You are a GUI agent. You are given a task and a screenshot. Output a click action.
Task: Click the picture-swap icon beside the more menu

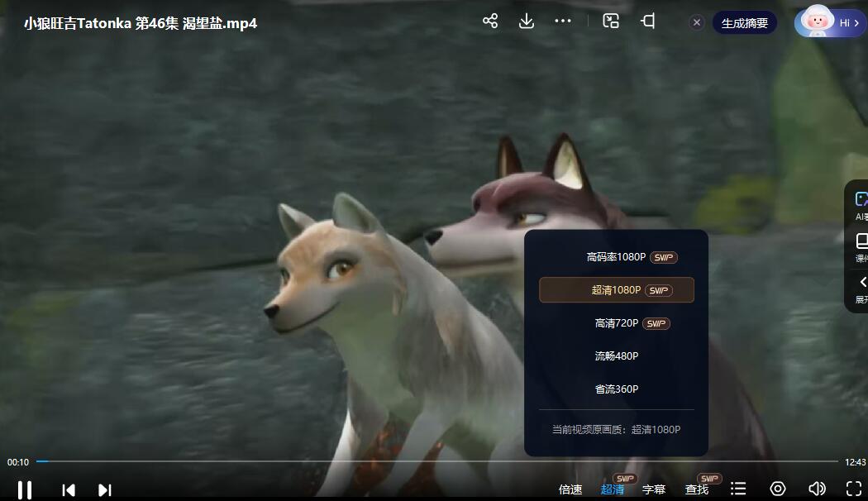(x=611, y=21)
